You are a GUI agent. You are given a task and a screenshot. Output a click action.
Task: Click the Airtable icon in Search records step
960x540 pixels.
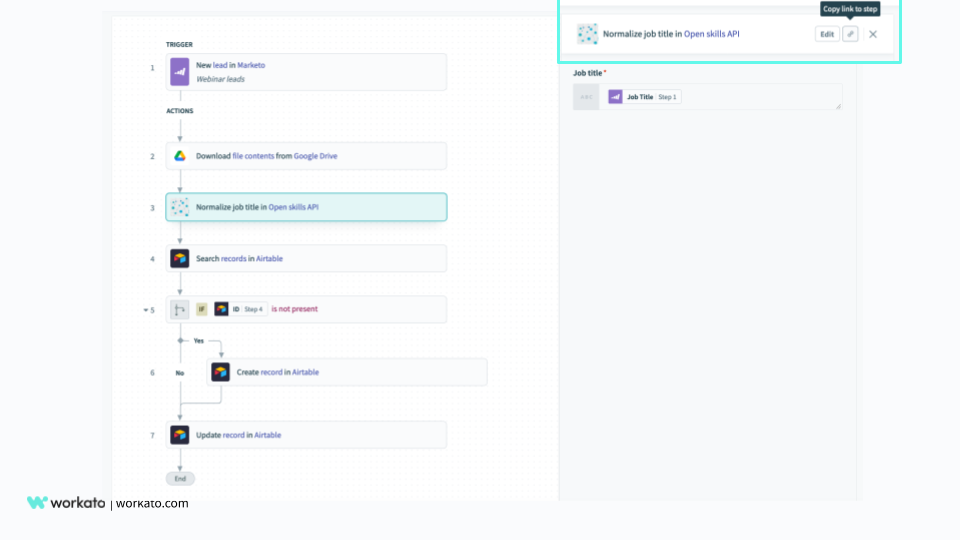coord(179,258)
